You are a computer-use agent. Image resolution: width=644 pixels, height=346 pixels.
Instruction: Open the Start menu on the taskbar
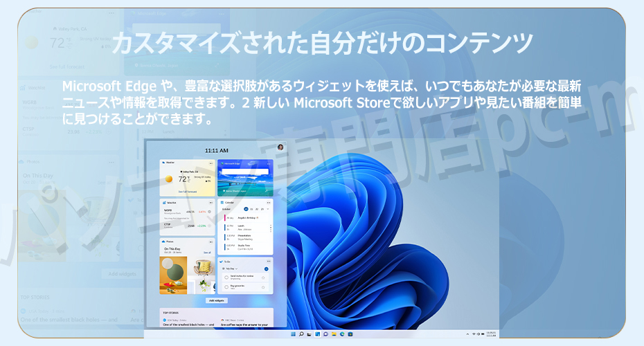(x=293, y=334)
